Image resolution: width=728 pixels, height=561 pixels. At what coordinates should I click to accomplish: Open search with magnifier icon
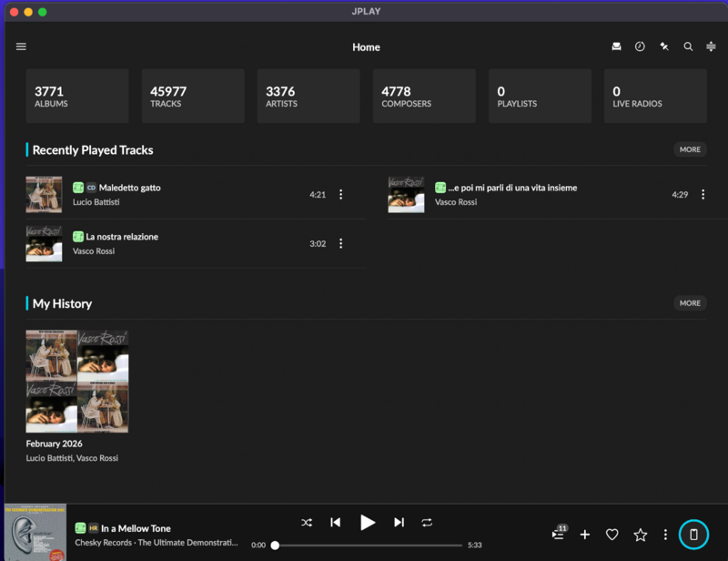pos(688,46)
